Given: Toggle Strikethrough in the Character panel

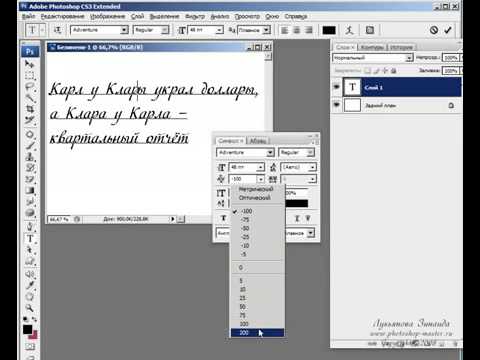Looking at the screenshot, I should (x=308, y=218).
